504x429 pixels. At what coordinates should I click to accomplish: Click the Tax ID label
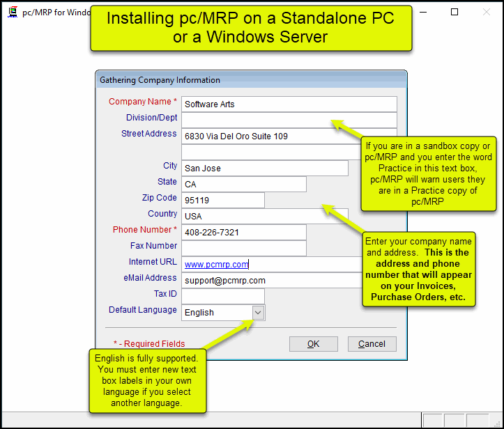point(165,294)
